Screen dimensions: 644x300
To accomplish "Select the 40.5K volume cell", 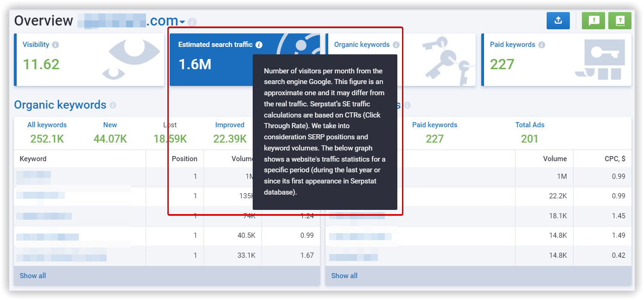I will point(247,236).
